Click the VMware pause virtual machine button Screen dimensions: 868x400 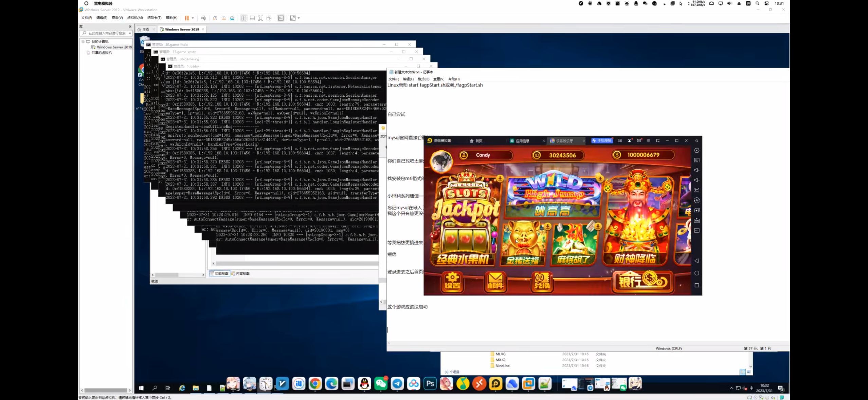coord(187,18)
